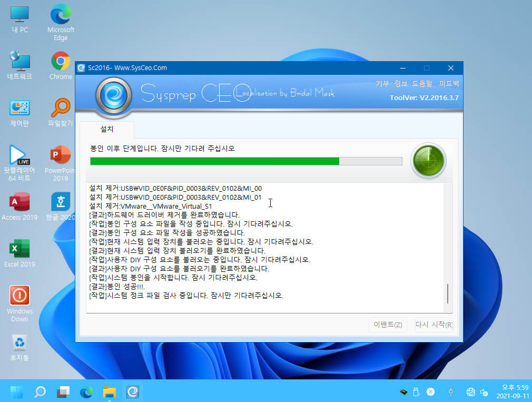Open the 도움말 help menu
The width and height of the screenshot is (532, 402).
click(422, 83)
